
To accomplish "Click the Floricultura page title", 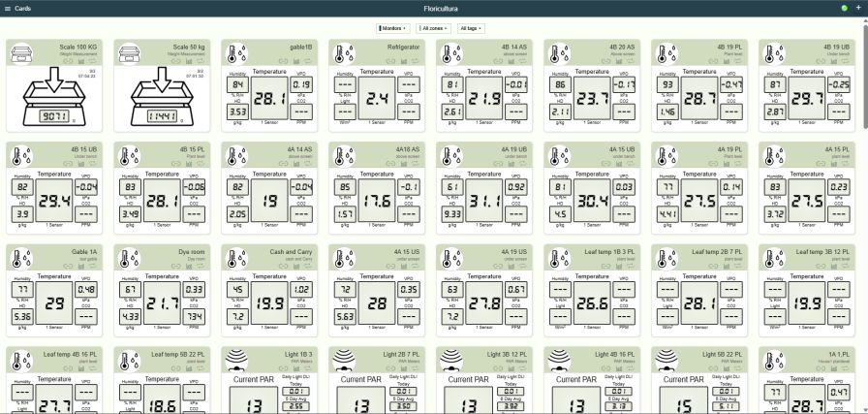I will click(441, 9).
